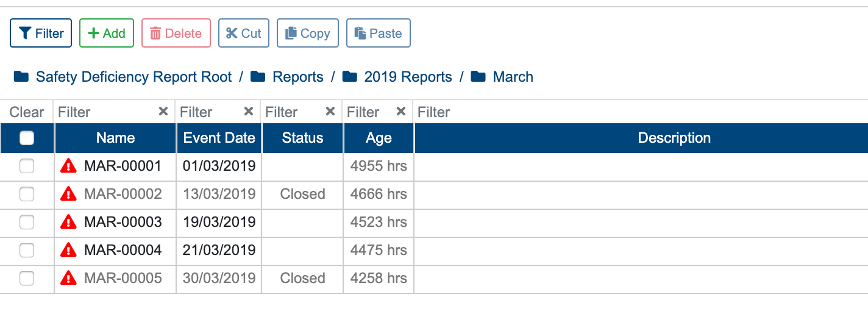
Task: Clear the Name filter with its X
Action: coord(163,112)
